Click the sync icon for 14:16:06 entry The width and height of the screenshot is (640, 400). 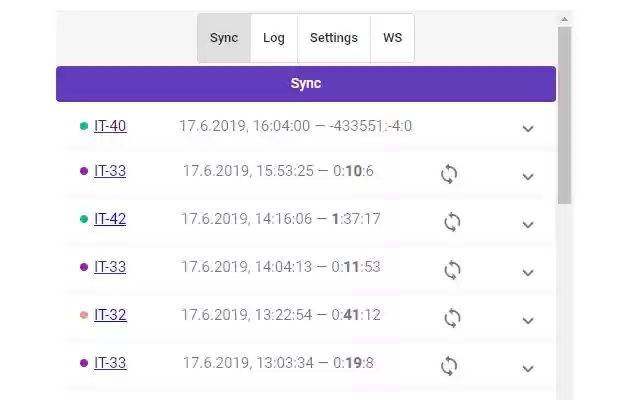(x=452, y=222)
